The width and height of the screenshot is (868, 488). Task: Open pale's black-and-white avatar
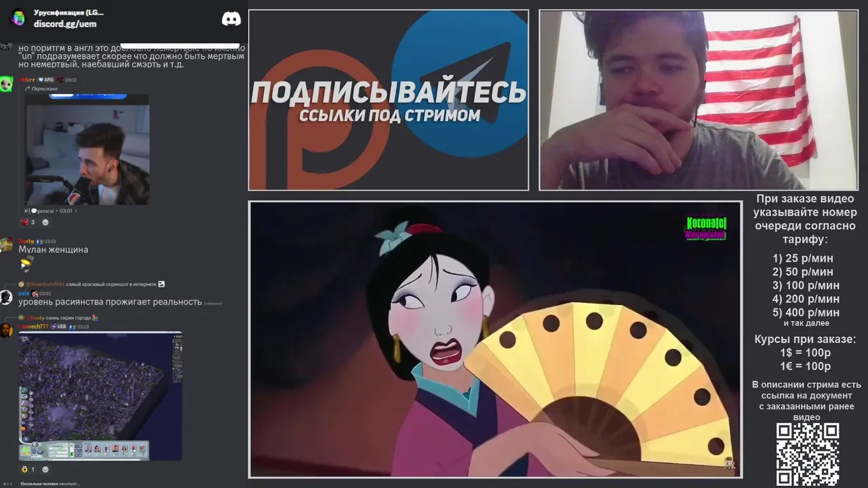pos(6,297)
